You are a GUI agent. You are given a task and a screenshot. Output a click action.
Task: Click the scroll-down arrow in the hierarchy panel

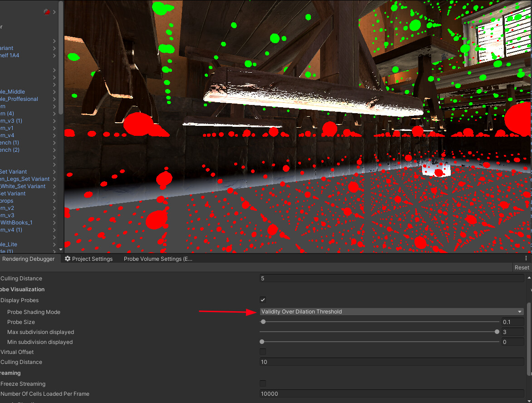click(x=60, y=249)
